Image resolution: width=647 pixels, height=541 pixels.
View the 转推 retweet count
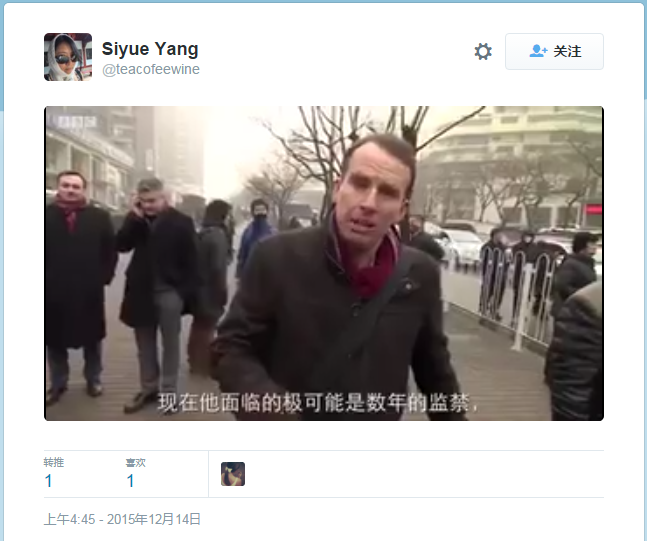(x=54, y=473)
